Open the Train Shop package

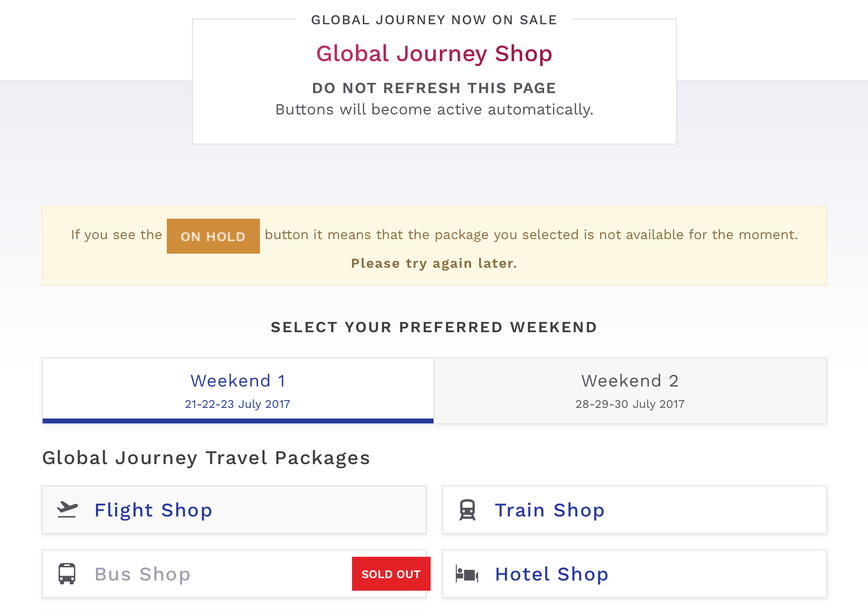coord(635,510)
